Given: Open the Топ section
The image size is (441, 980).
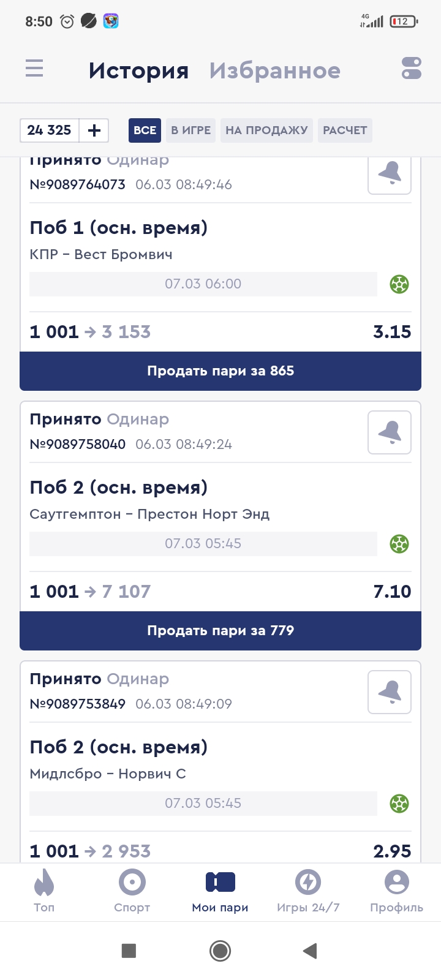Looking at the screenshot, I should pyautogui.click(x=44, y=891).
